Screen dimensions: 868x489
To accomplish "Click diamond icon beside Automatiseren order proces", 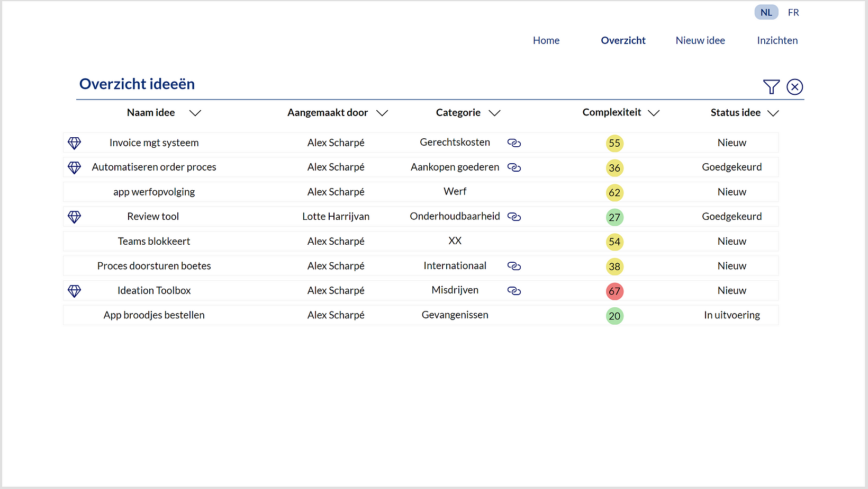I will pos(75,167).
